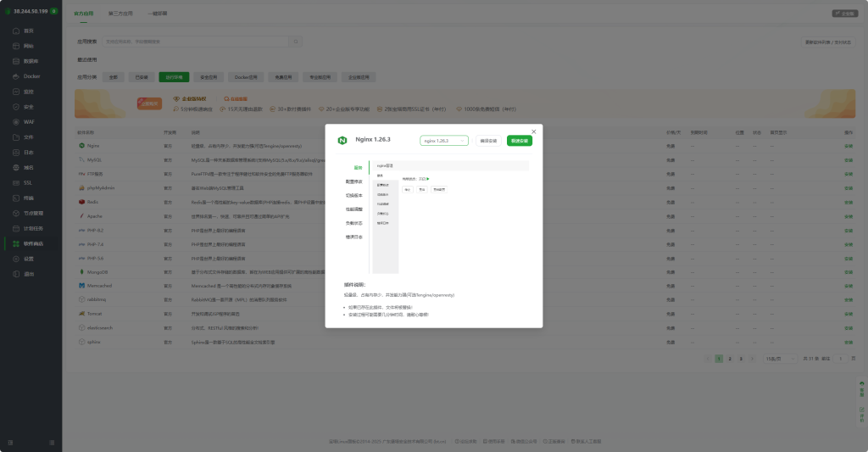Image resolution: width=868 pixels, height=452 pixels.
Task: Select the 运行环境 category filter
Action: click(174, 77)
